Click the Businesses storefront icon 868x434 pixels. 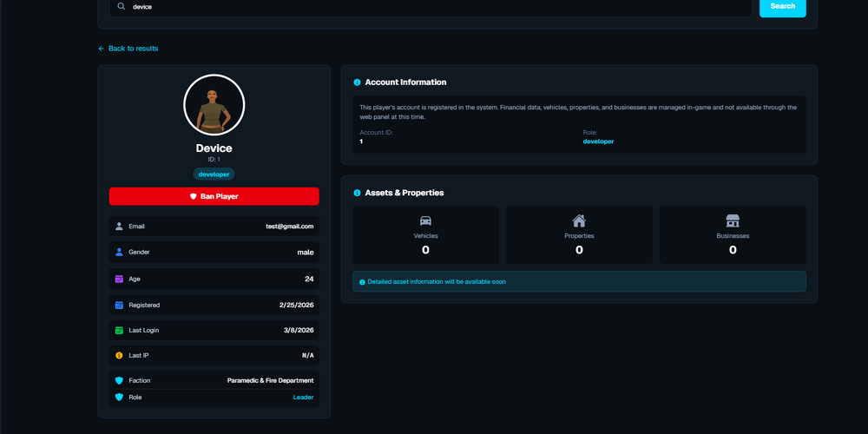tap(733, 220)
